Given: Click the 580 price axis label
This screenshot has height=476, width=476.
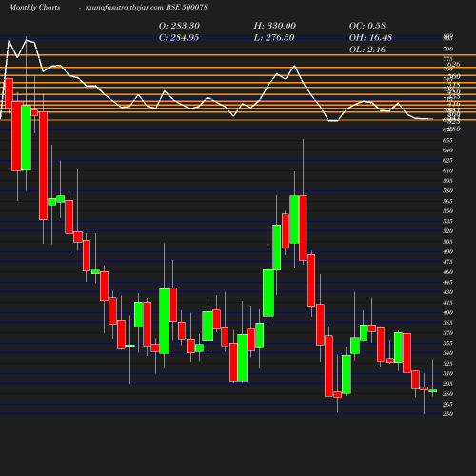Looking at the screenshot, I should 447,190.
